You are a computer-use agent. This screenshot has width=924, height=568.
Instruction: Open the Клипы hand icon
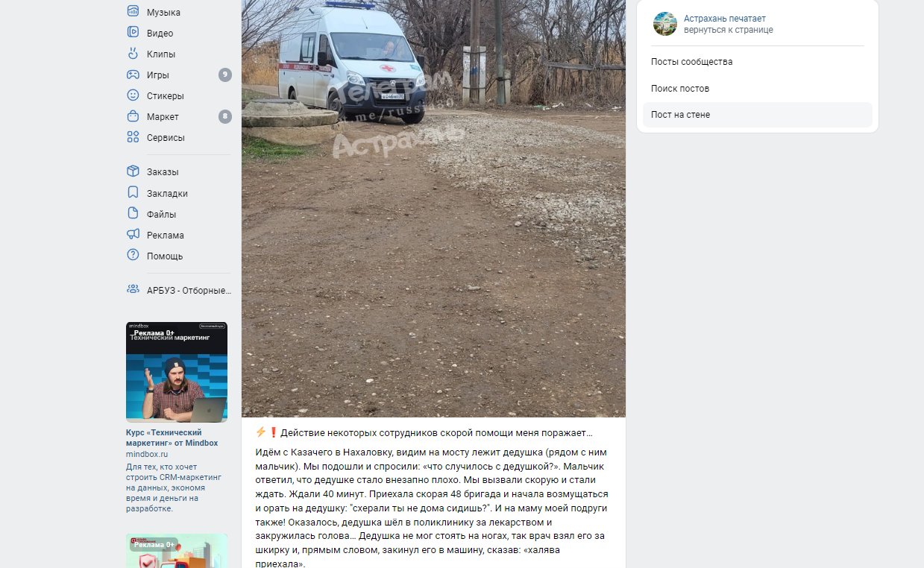(133, 53)
